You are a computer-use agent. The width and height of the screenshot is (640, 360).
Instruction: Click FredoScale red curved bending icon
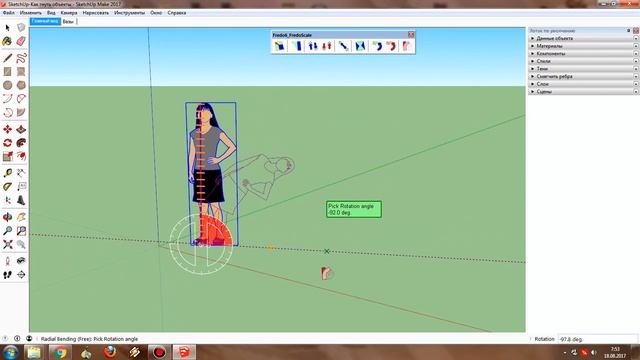pyautogui.click(x=391, y=46)
